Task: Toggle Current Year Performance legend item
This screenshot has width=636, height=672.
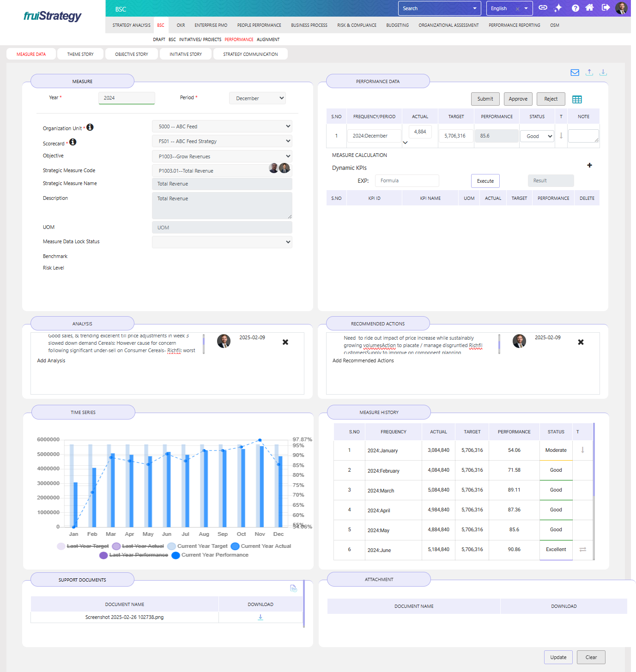Action: point(210,555)
